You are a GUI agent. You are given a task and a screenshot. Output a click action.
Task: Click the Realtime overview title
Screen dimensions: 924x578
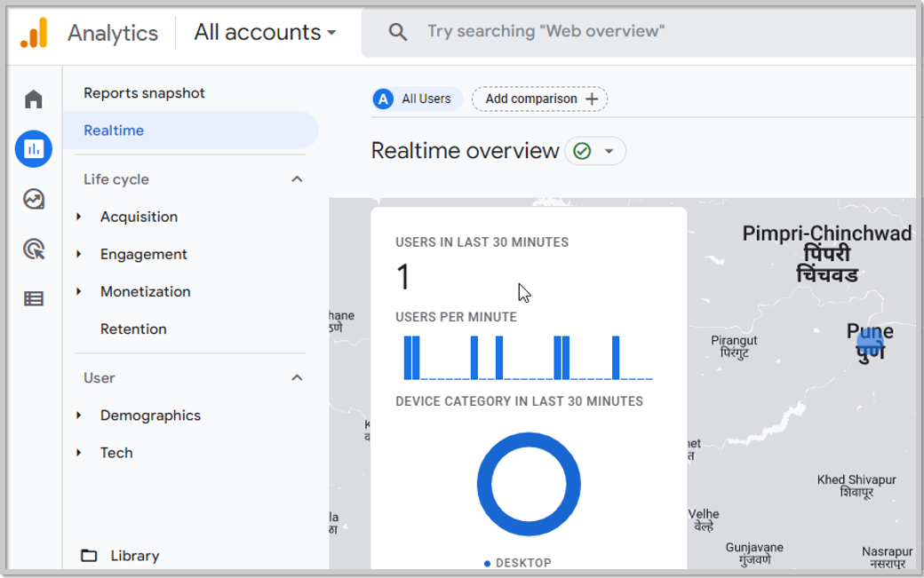(x=465, y=151)
